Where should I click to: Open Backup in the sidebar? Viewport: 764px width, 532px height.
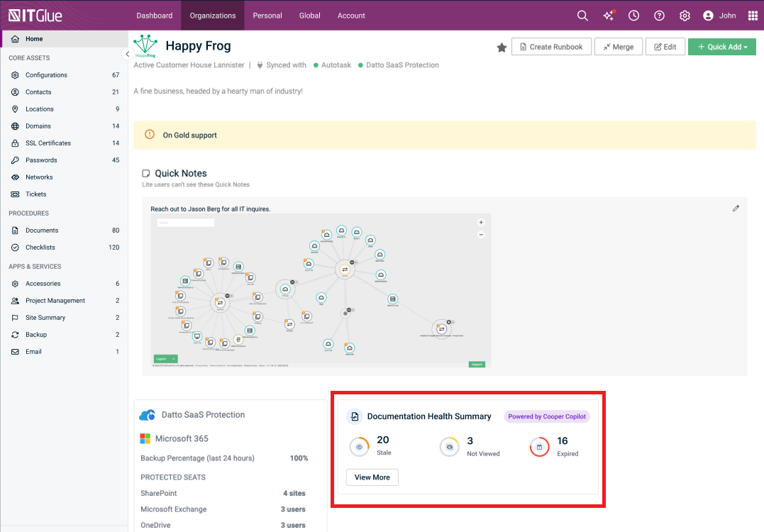click(x=65, y=335)
